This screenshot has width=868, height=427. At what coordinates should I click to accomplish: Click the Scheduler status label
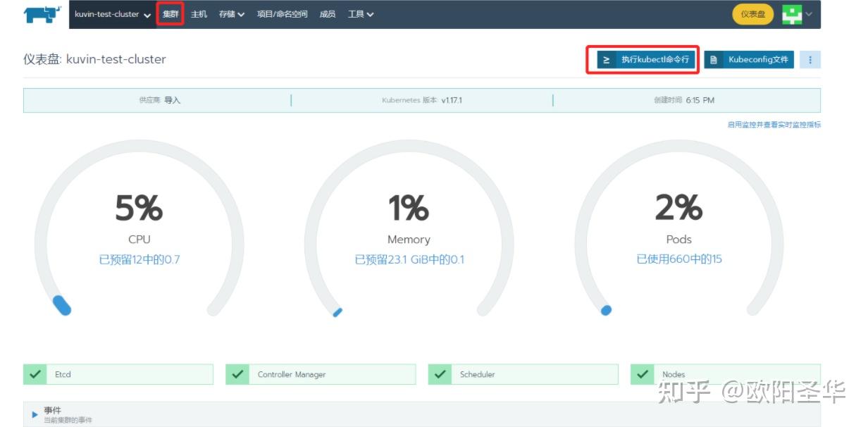pyautogui.click(x=477, y=375)
